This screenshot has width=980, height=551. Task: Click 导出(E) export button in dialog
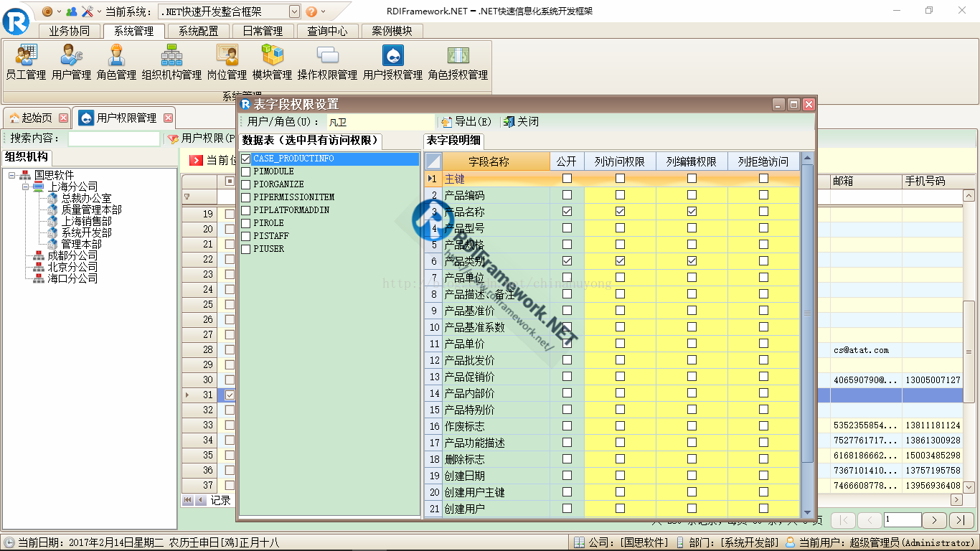pyautogui.click(x=466, y=122)
